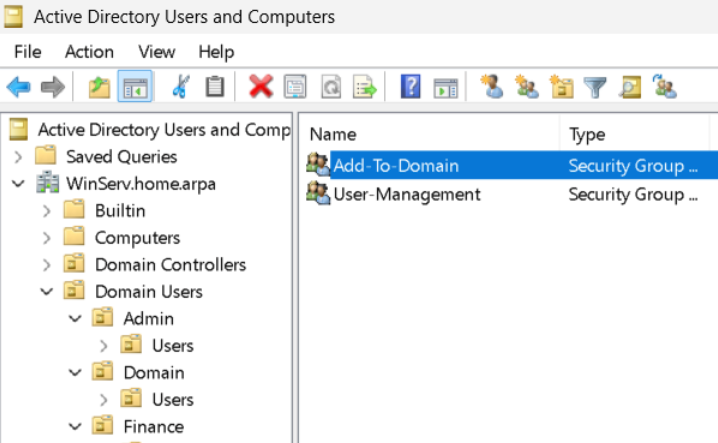
Task: Open Properties from the toolbar
Action: (295, 88)
